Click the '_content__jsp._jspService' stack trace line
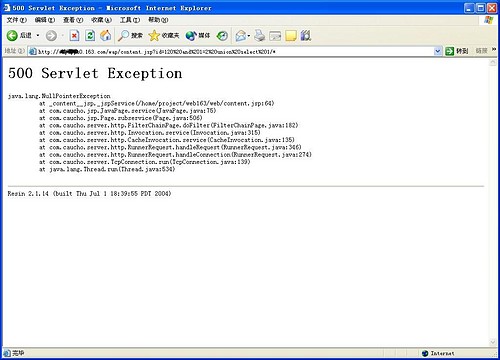The height and width of the screenshot is (360, 500). click(x=157, y=103)
